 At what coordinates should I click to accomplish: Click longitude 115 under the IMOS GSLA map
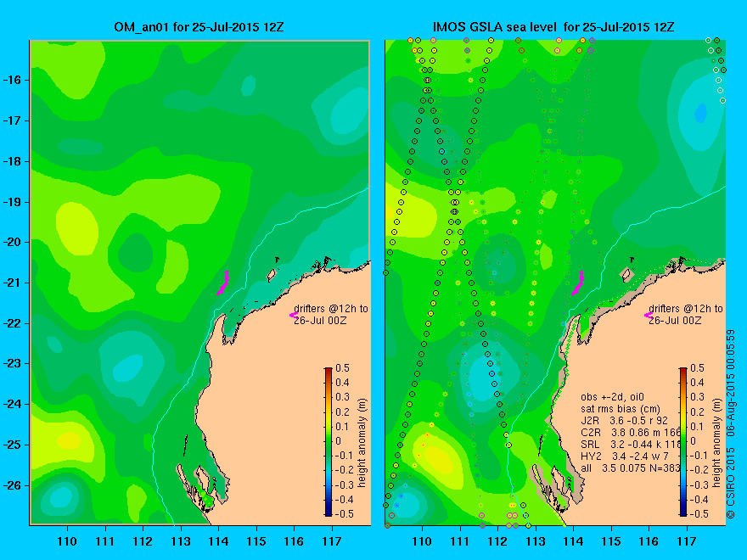pyautogui.click(x=611, y=541)
